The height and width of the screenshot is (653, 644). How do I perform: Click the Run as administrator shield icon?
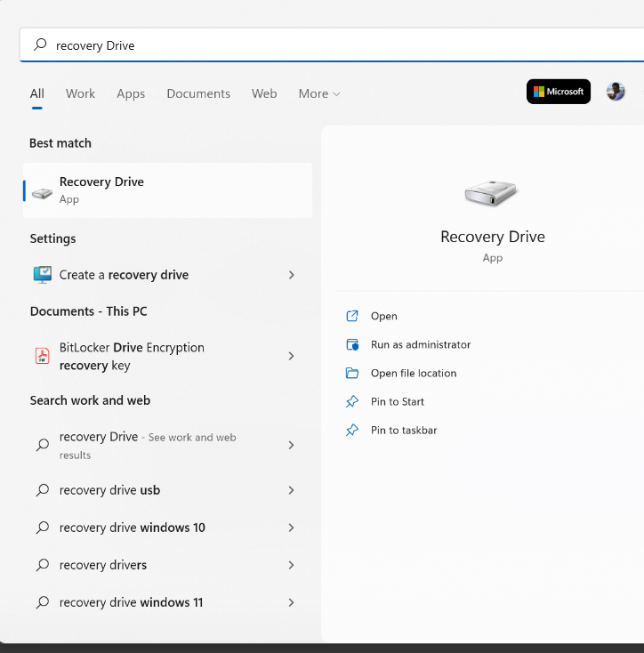[352, 344]
